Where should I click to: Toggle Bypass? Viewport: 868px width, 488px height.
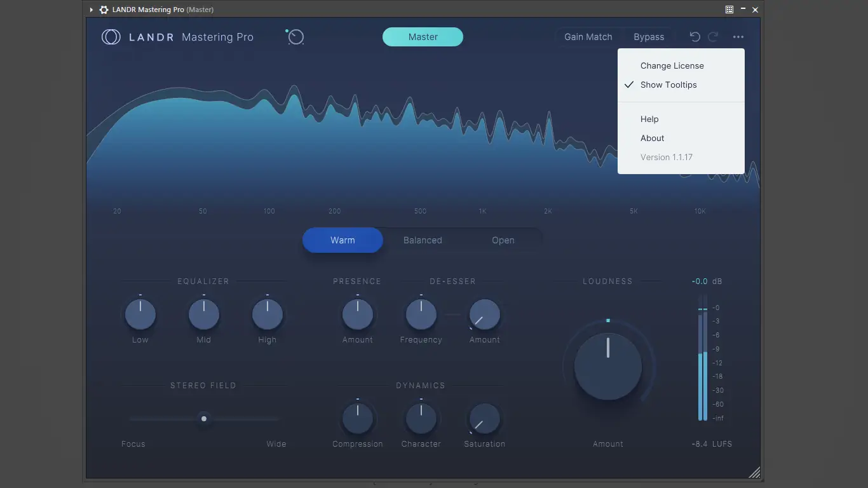tap(649, 37)
